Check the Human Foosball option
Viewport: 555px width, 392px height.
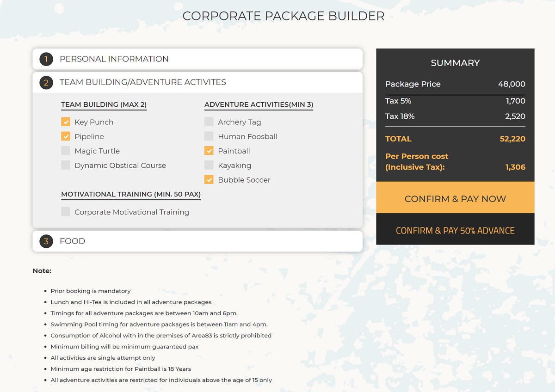(209, 136)
